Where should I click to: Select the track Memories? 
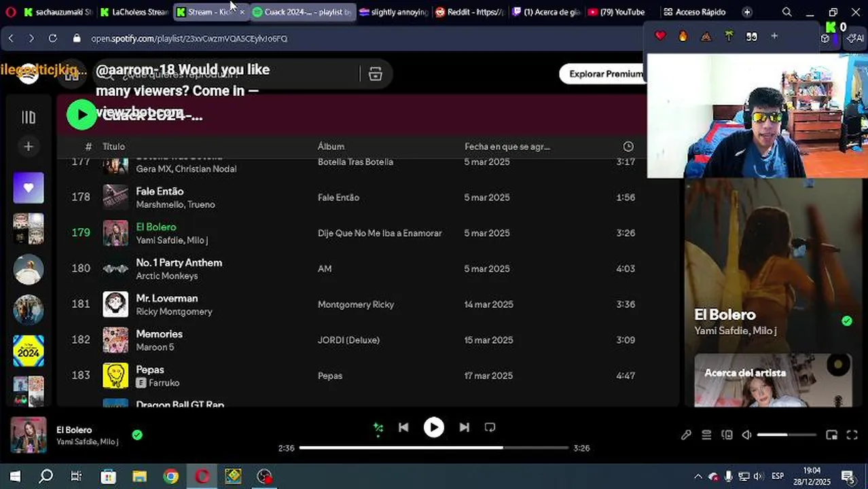(159, 334)
